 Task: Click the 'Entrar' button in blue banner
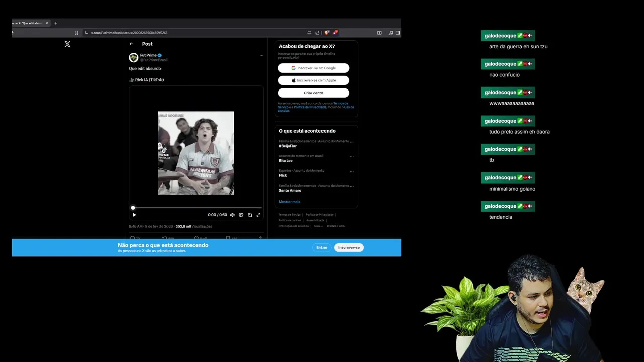point(322,247)
